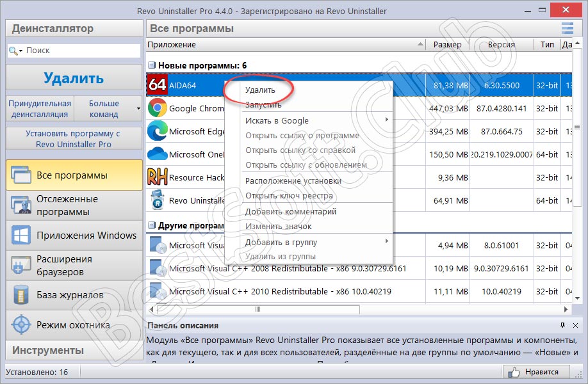Viewport: 588px width, 384px height.
Task: Open Browser Extensions (Расширения браузеров)
Action: pos(74,265)
